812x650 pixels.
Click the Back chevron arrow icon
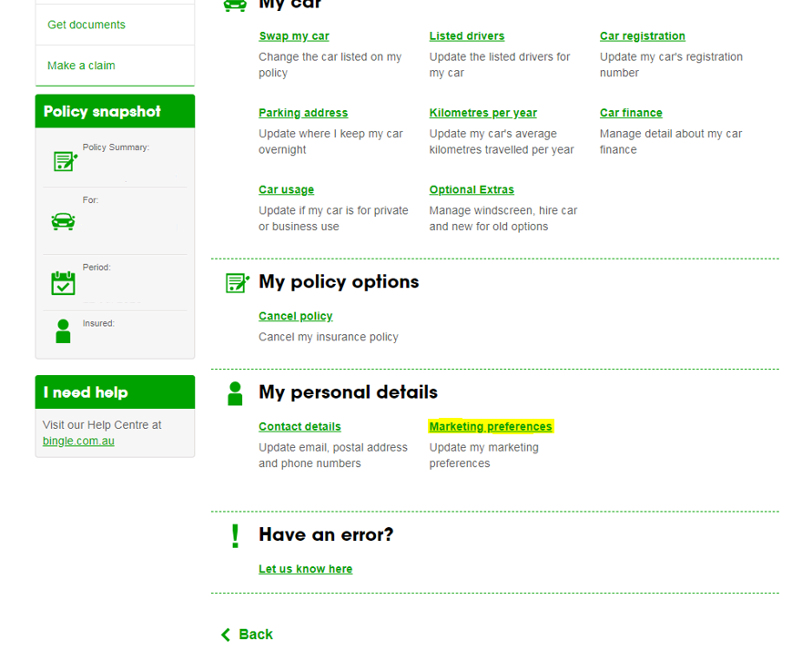coord(226,635)
